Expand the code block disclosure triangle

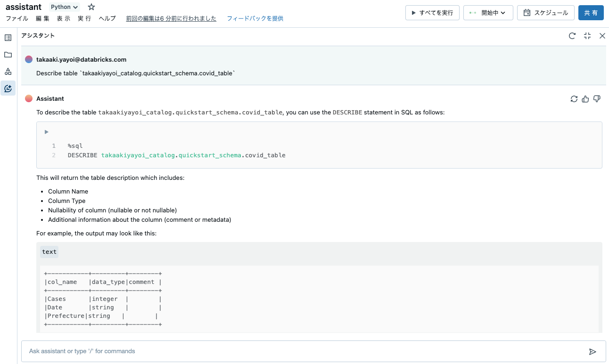tap(46, 132)
